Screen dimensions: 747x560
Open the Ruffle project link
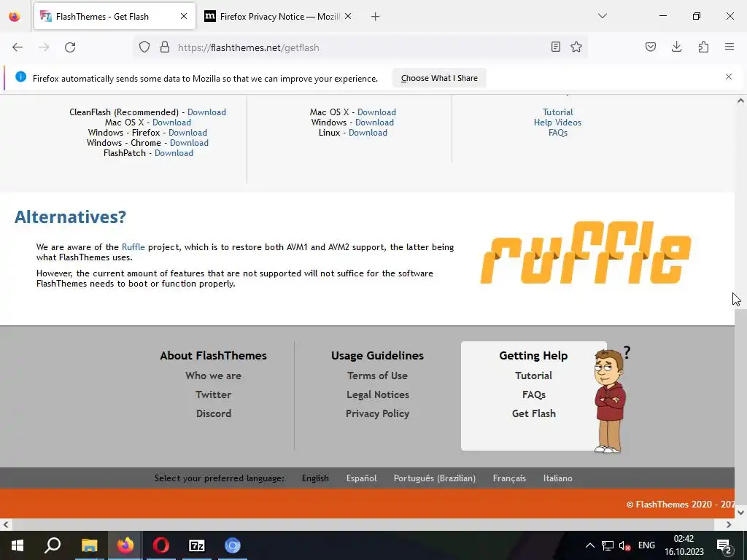tap(133, 246)
